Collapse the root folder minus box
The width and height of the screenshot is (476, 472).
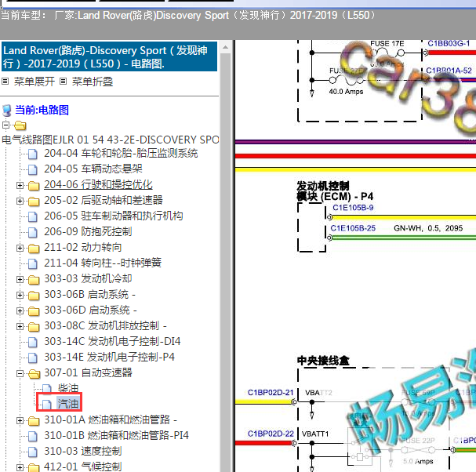pyautogui.click(x=5, y=125)
